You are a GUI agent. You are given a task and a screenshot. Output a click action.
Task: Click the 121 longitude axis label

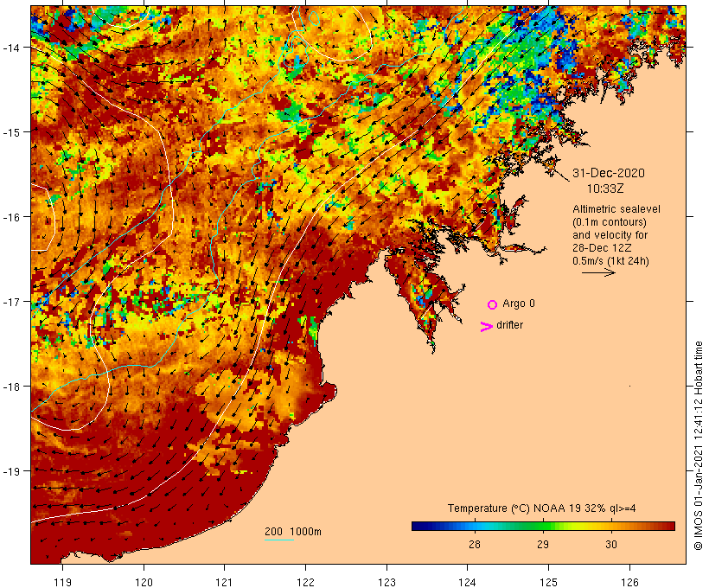point(224,582)
